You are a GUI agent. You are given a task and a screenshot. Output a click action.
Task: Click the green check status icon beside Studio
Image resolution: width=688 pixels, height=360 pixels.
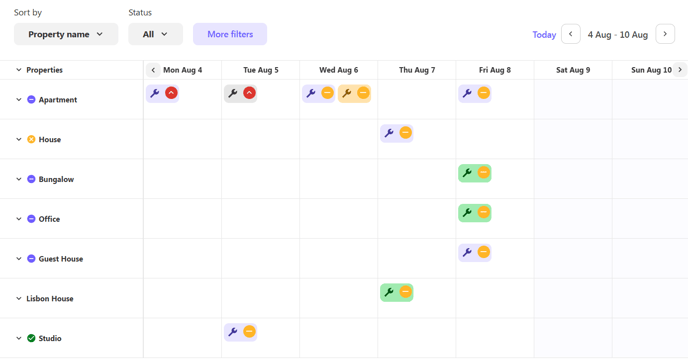pyautogui.click(x=31, y=338)
